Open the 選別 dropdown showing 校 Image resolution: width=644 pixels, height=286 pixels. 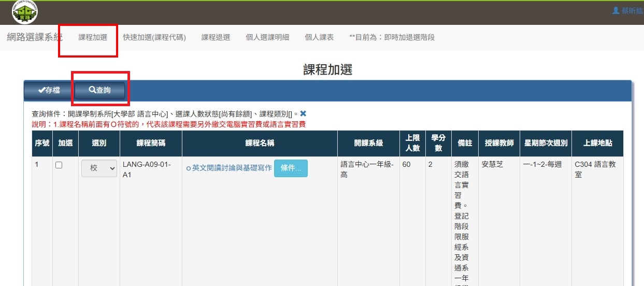[x=99, y=168]
